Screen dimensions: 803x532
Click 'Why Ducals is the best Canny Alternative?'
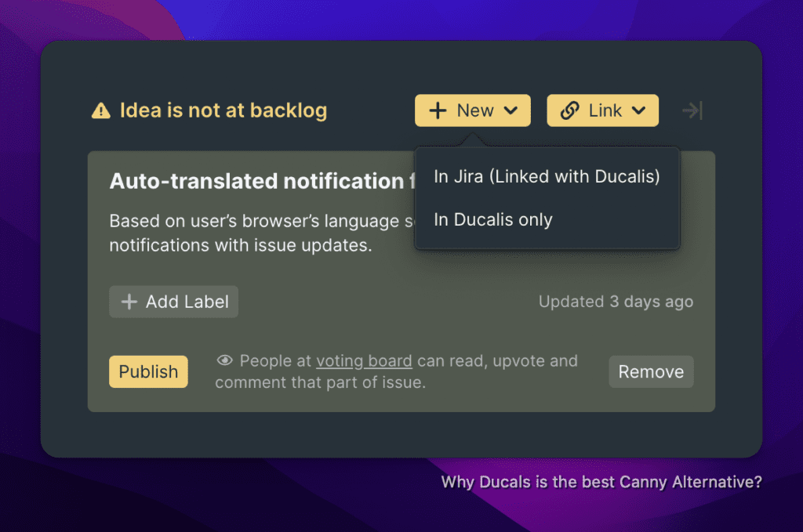601,482
